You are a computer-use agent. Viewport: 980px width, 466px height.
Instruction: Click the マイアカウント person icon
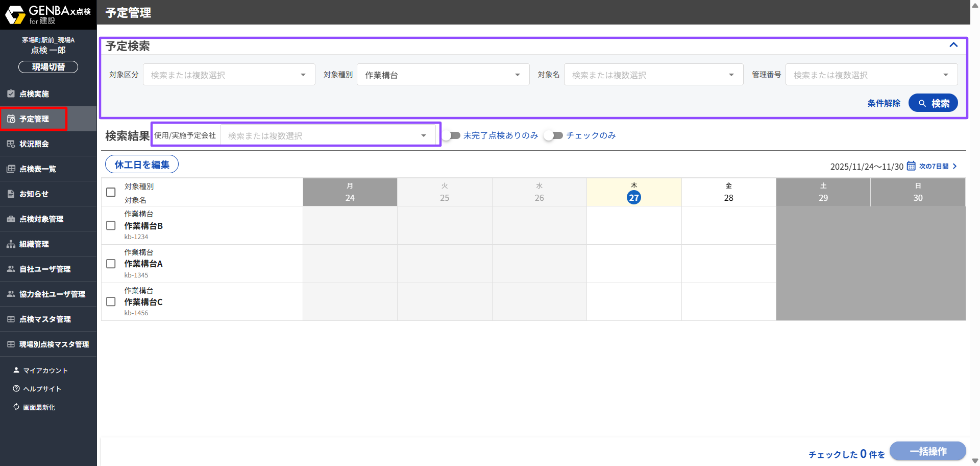16,370
